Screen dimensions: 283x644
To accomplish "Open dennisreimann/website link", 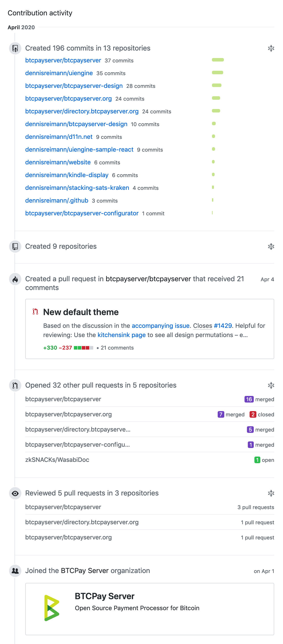I will click(58, 162).
